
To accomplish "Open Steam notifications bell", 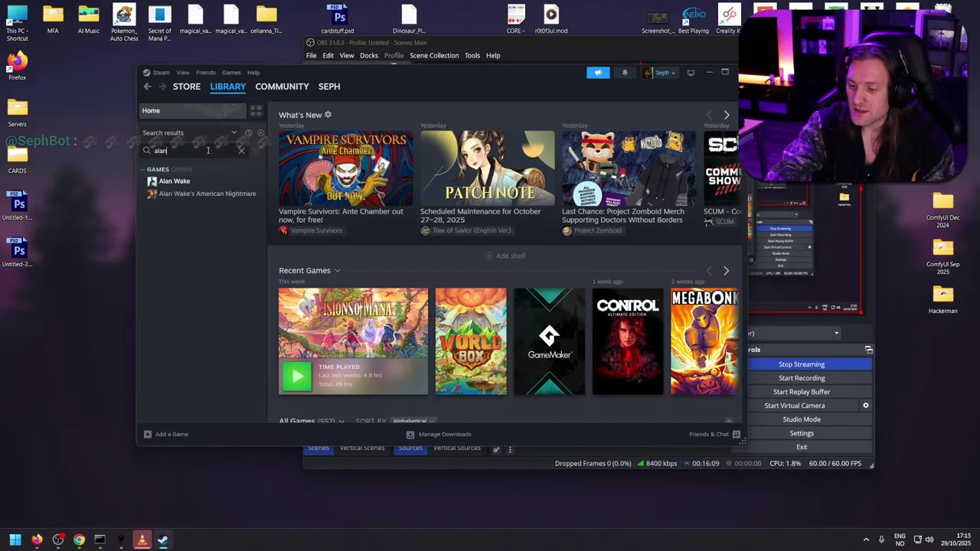I will click(625, 73).
